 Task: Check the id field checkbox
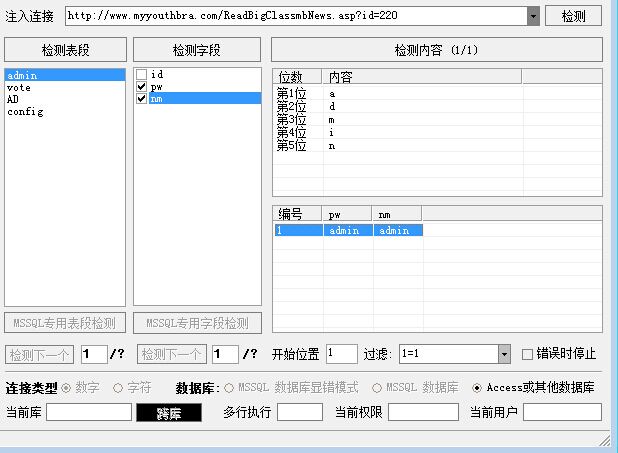141,74
